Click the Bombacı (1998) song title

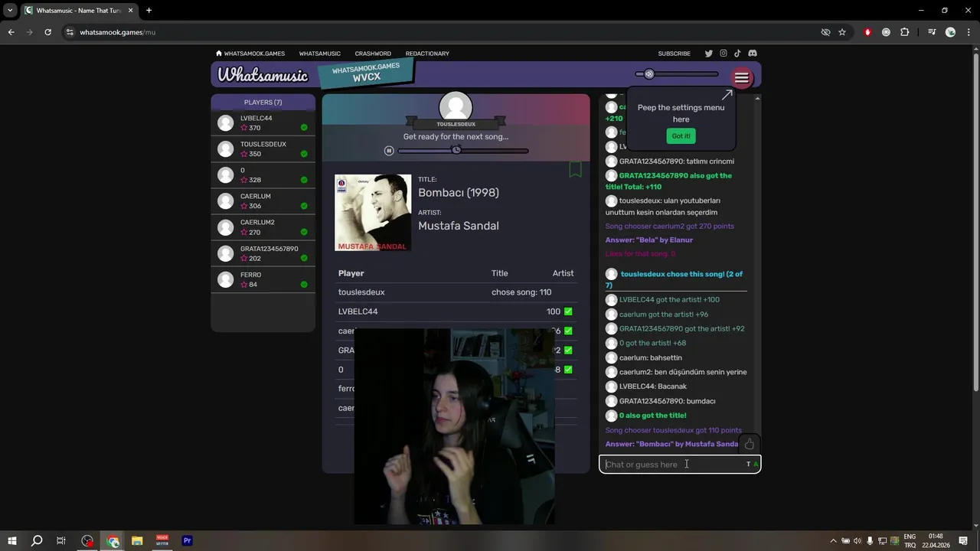tap(459, 193)
